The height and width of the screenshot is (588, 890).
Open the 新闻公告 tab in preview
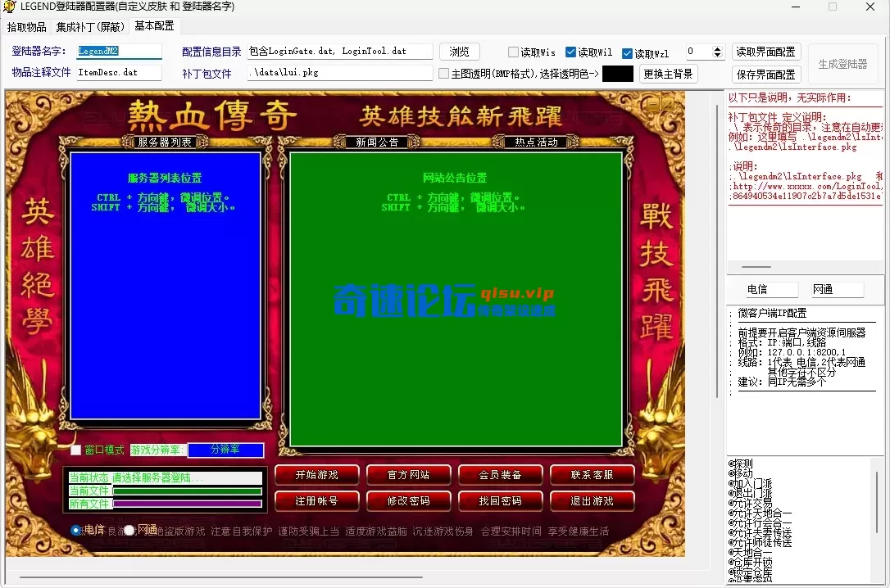pyautogui.click(x=377, y=142)
